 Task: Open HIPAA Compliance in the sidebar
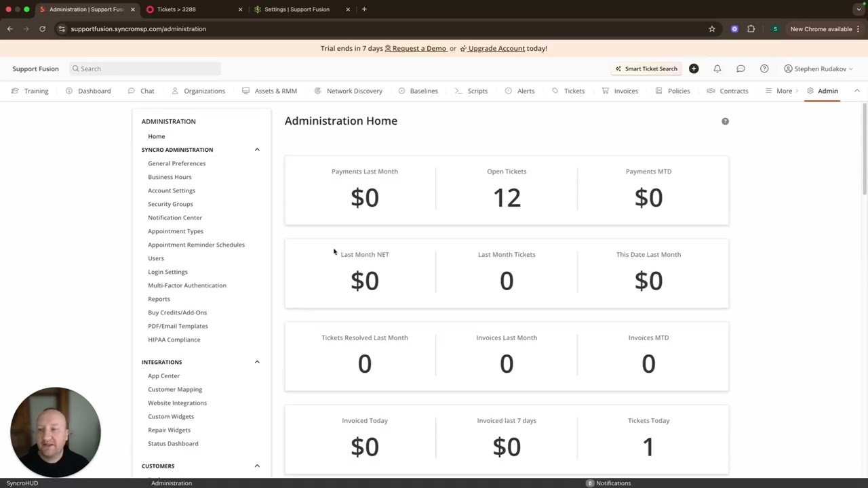point(174,340)
